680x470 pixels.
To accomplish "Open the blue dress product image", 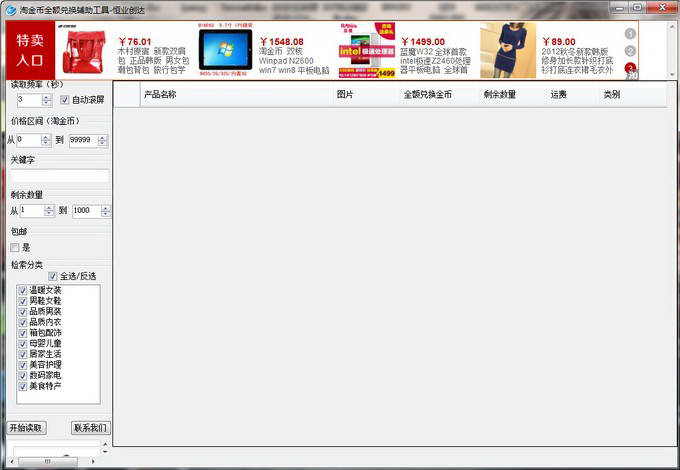I will 508,50.
